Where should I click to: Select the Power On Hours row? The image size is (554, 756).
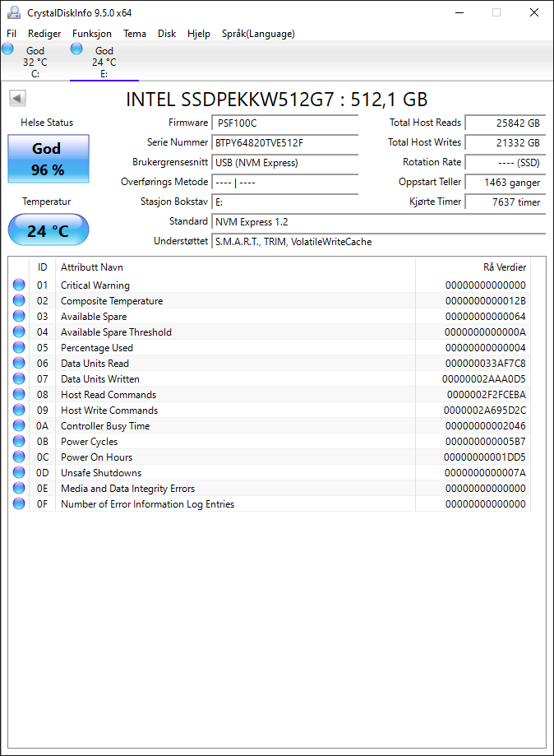pos(270,457)
